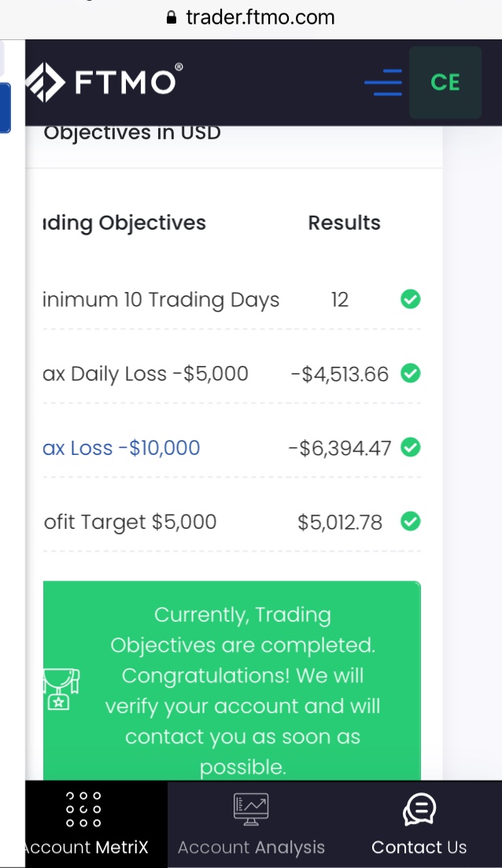Screen dimensions: 502x868
Task: Switch to the Account MetriX tab
Action: point(85,847)
